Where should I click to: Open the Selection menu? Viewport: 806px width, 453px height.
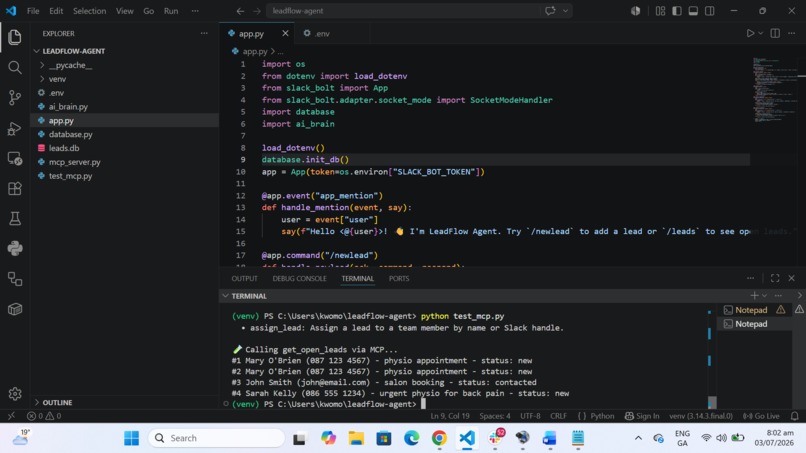click(89, 11)
